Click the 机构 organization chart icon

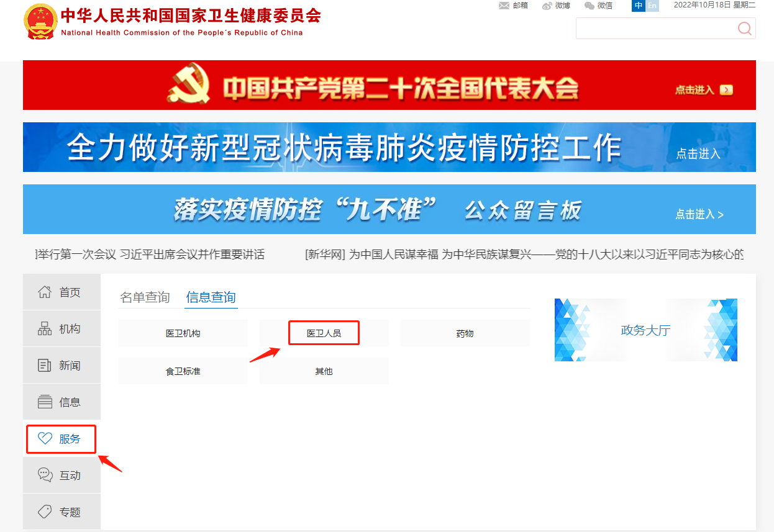[x=45, y=329]
